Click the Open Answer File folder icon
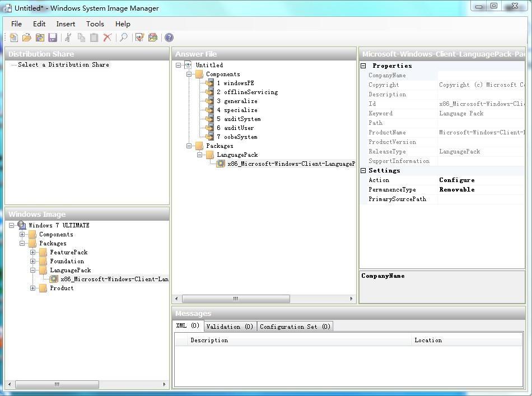The height and width of the screenshot is (396, 532). pyautogui.click(x=27, y=38)
